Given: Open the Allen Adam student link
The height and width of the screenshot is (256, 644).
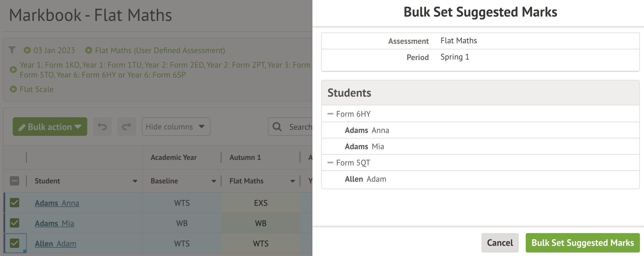Looking at the screenshot, I should tap(56, 244).
